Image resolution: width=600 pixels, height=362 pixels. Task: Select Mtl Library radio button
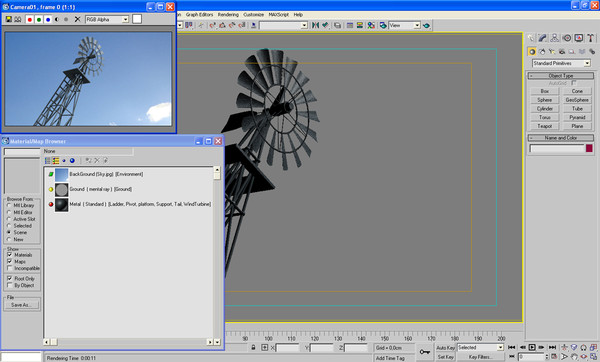[9, 205]
